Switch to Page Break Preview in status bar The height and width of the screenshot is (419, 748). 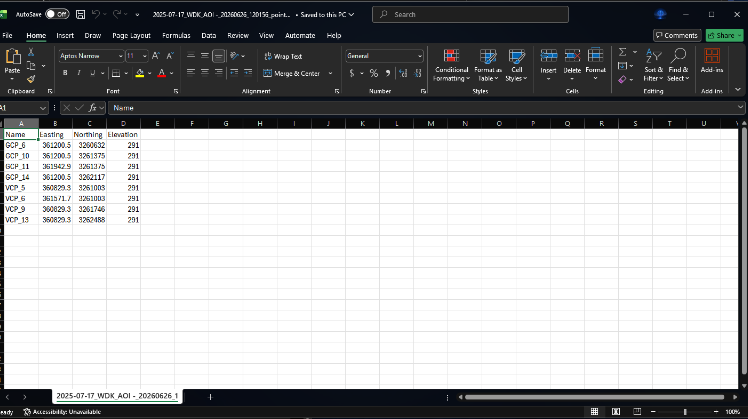(x=637, y=411)
